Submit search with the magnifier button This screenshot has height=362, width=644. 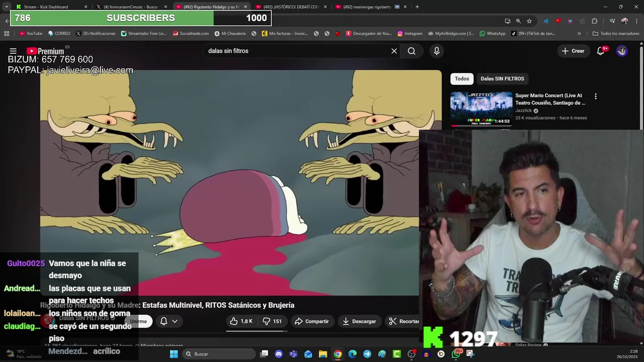412,51
